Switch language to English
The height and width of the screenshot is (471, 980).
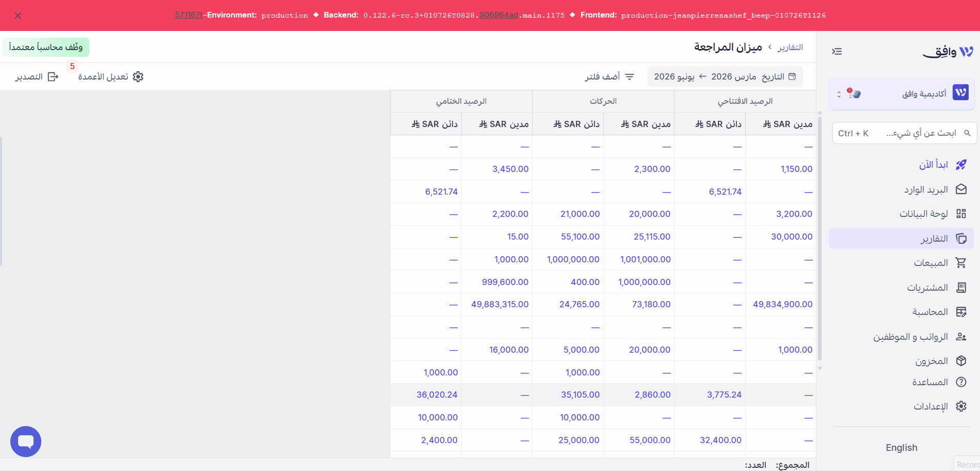tap(902, 448)
